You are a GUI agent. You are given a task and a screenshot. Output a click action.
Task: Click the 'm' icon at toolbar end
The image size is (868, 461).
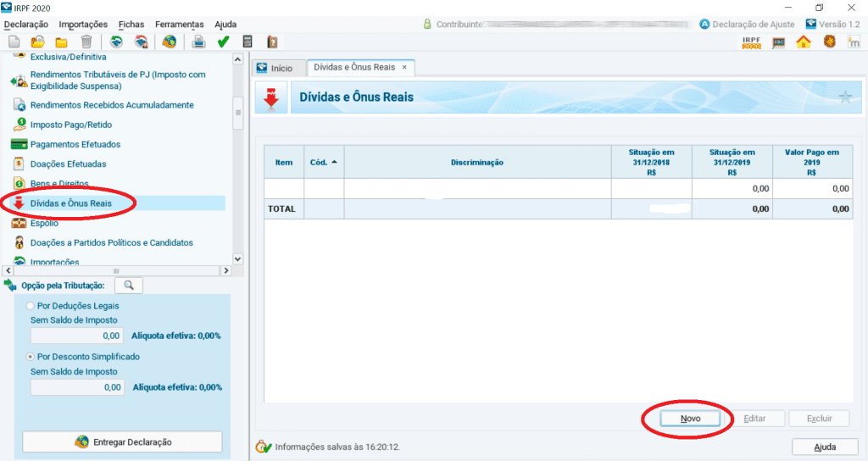[854, 42]
